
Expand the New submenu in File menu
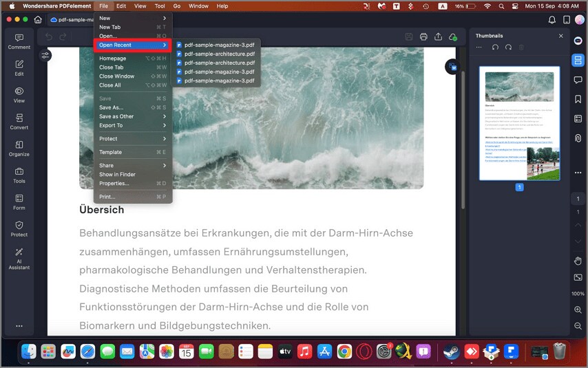133,18
